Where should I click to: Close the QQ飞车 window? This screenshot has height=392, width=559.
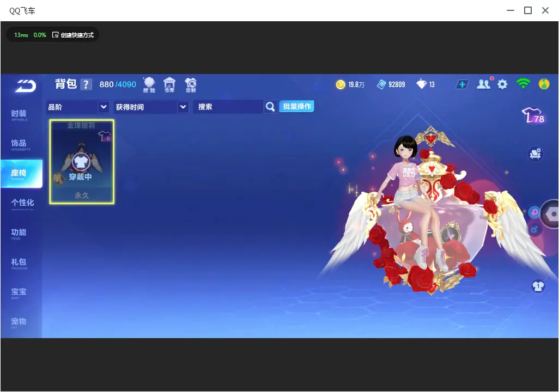(x=545, y=10)
